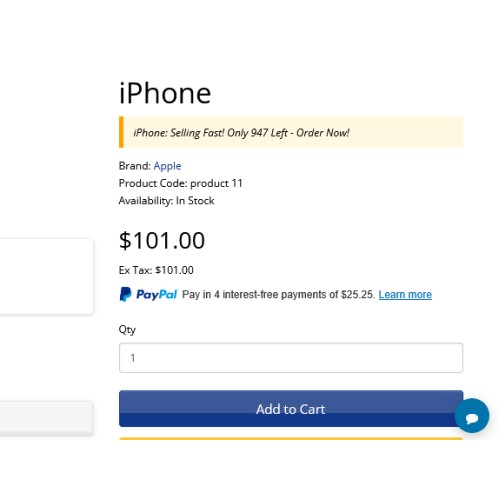The image size is (500, 500).
Task: Click the PayPal logo icon
Action: [x=125, y=294]
